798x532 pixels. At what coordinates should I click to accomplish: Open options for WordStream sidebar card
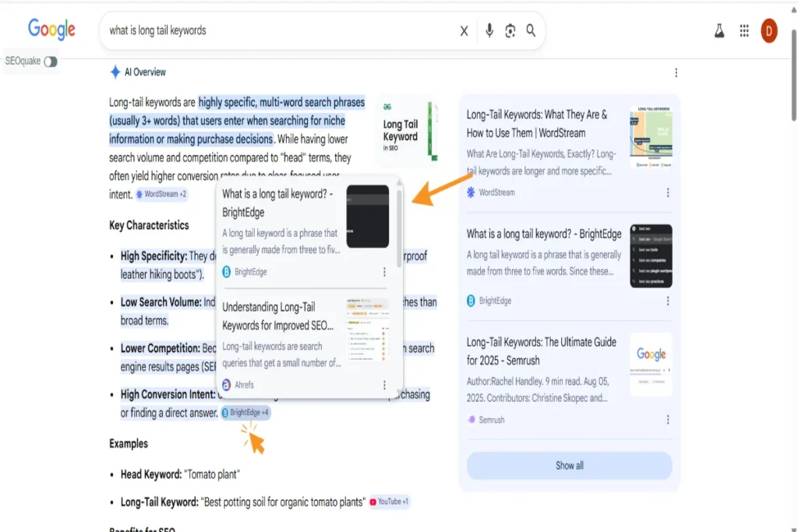[668, 192]
